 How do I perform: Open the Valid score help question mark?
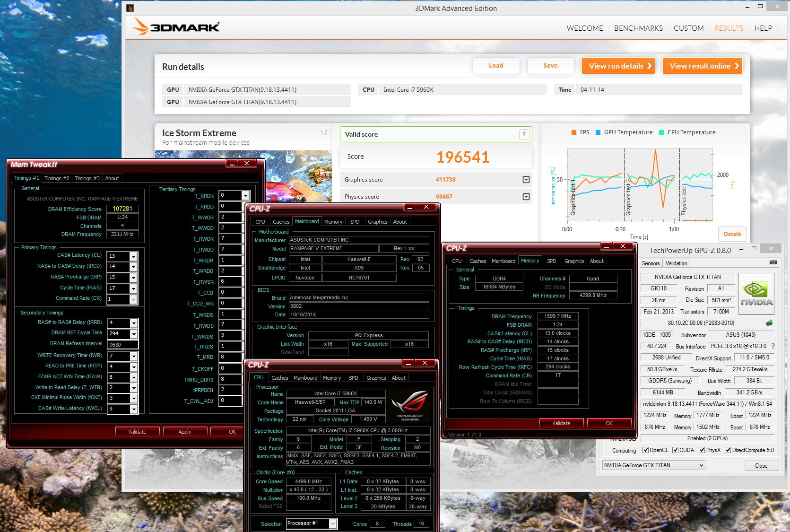click(x=524, y=134)
